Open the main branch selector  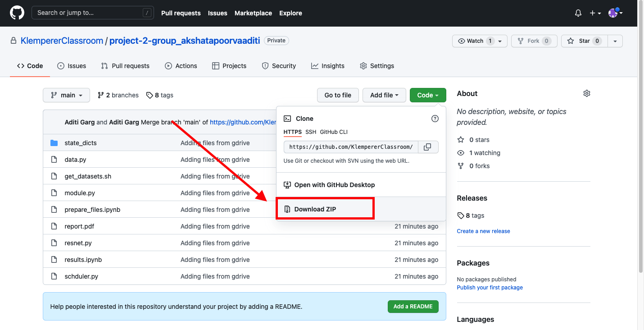click(67, 95)
